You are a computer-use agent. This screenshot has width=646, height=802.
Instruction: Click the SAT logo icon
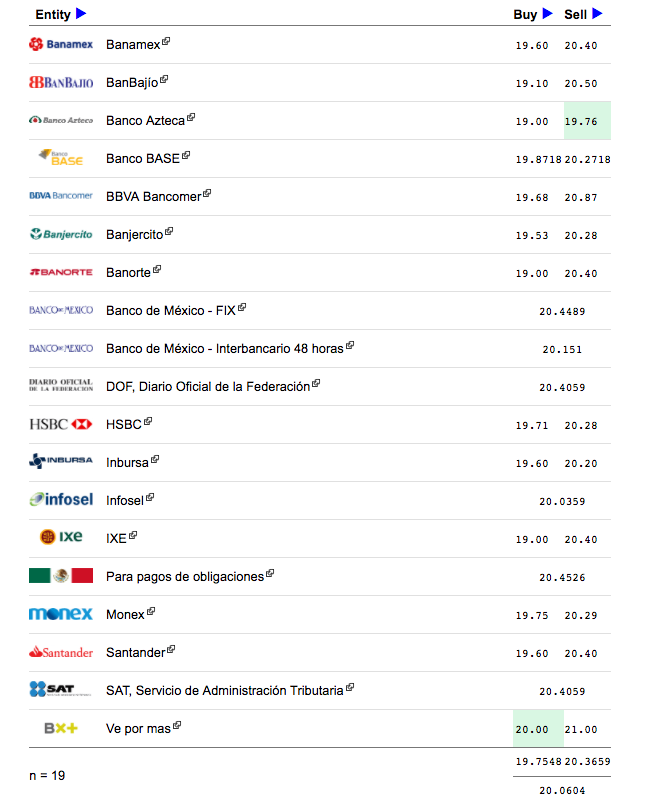pos(61,689)
